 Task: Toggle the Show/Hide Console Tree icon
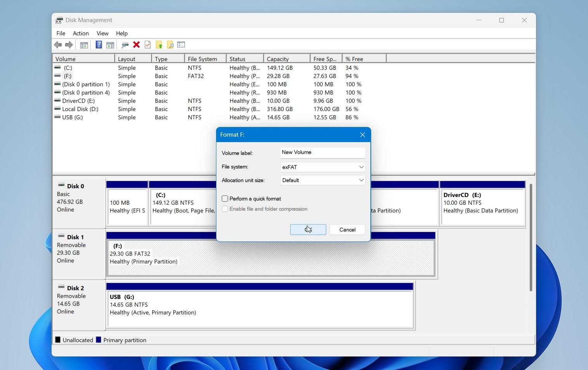84,45
